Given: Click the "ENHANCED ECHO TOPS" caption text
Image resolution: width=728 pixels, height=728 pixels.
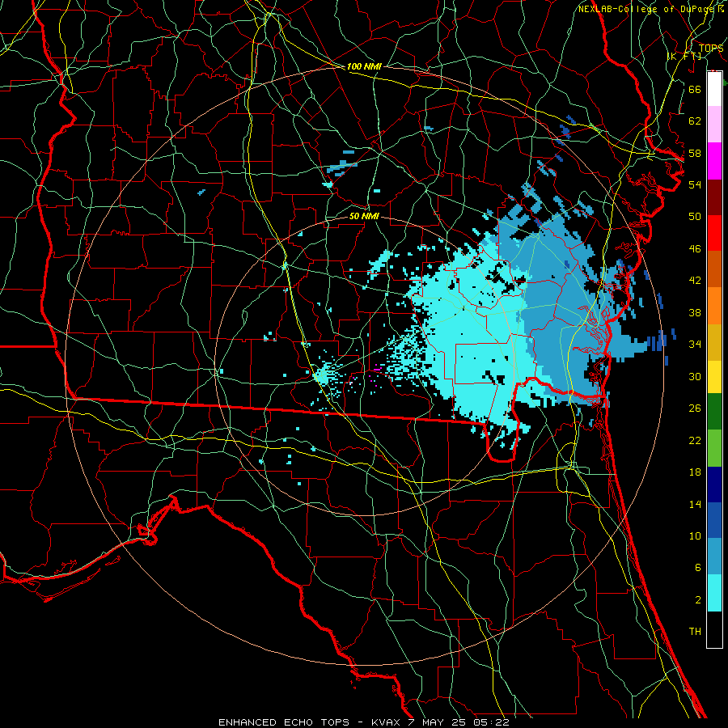Looking at the screenshot, I should [284, 722].
